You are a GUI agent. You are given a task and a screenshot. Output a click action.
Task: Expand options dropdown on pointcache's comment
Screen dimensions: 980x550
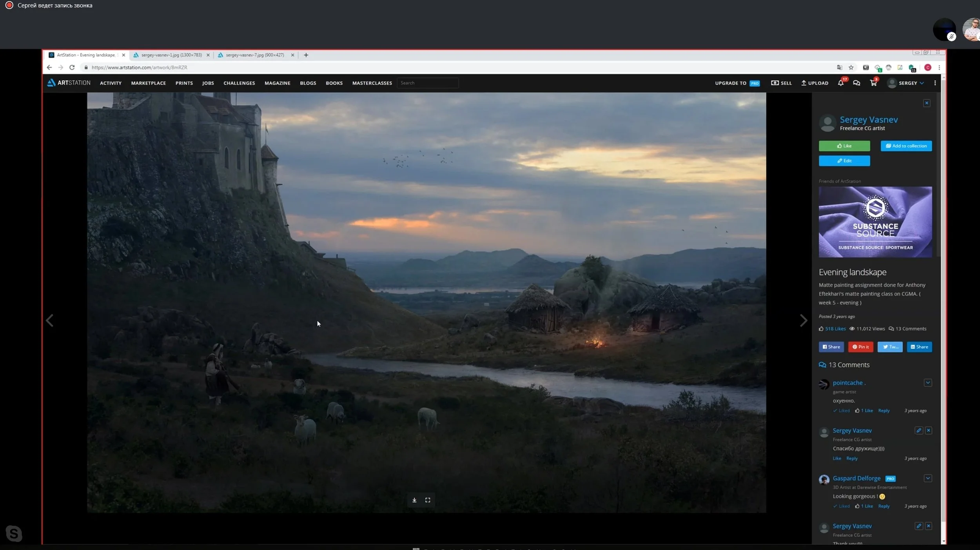[x=928, y=382]
